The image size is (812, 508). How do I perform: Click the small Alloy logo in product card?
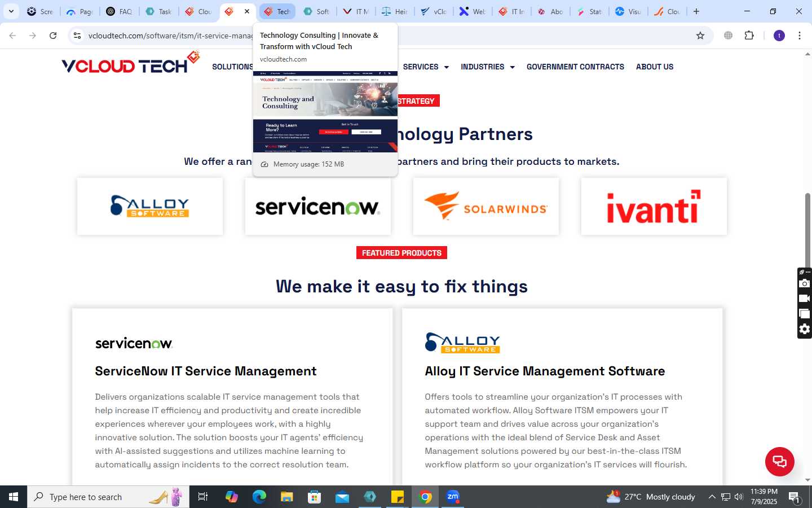(x=462, y=343)
